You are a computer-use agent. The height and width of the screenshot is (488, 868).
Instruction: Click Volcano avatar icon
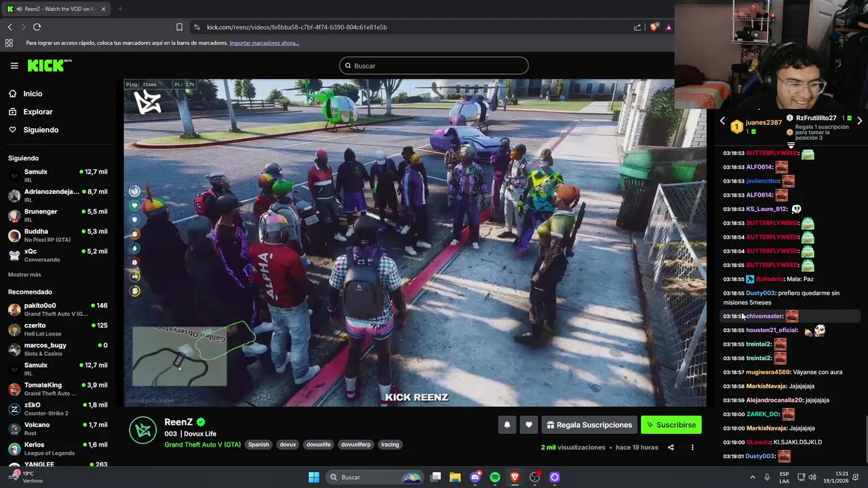click(x=14, y=429)
